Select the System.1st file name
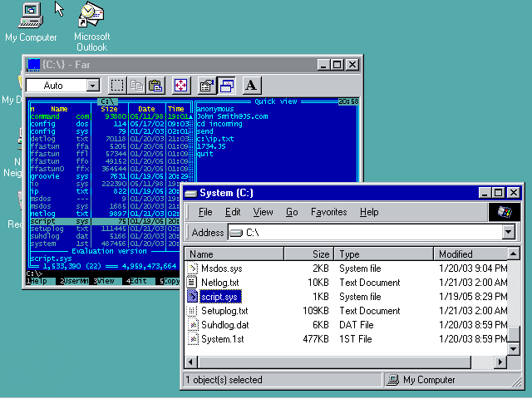This screenshot has width=532, height=399. click(x=222, y=339)
